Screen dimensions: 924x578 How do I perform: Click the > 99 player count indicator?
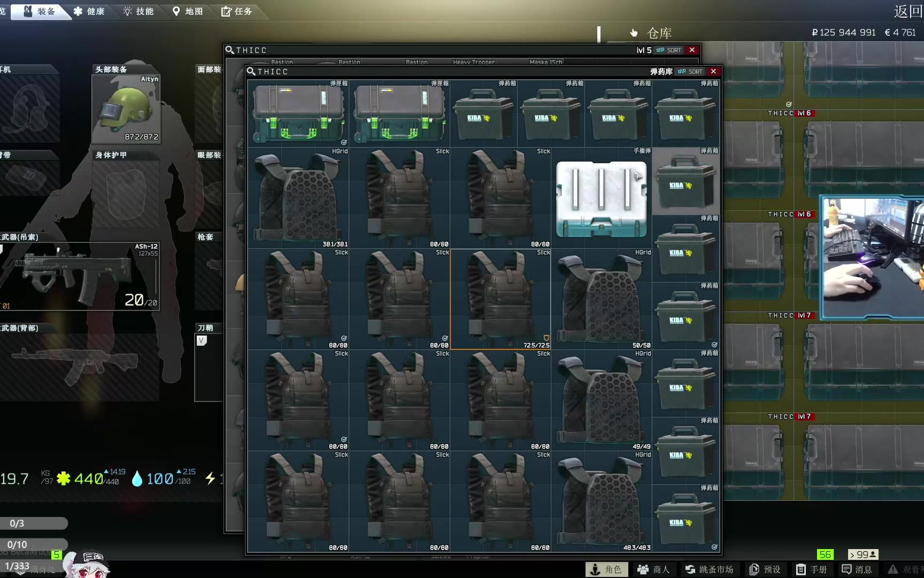pos(863,554)
